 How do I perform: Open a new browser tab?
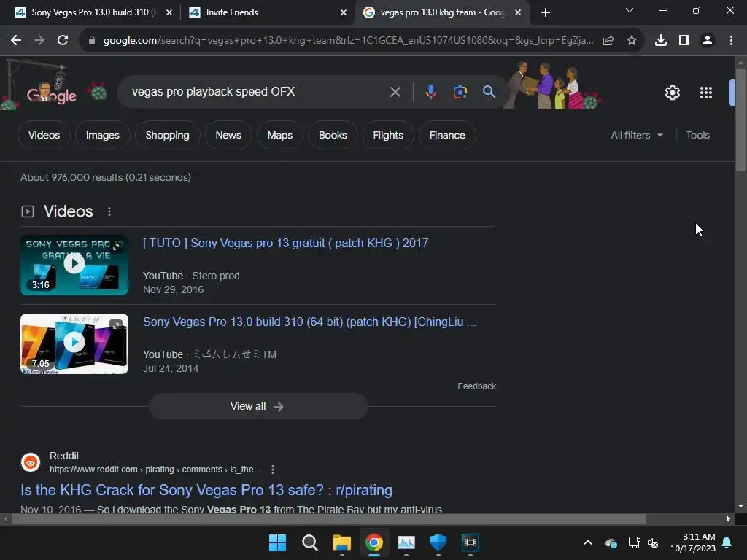pos(546,12)
